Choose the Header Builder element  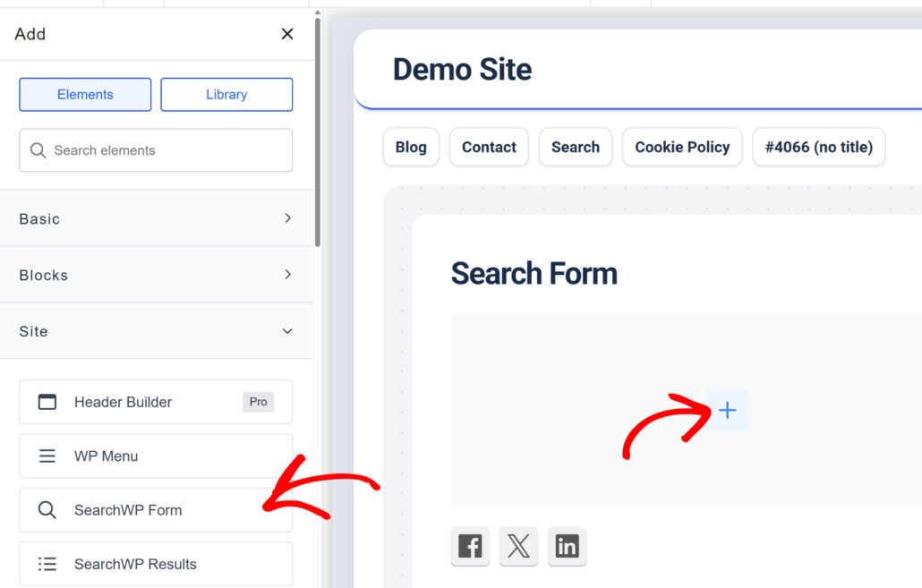pos(156,402)
